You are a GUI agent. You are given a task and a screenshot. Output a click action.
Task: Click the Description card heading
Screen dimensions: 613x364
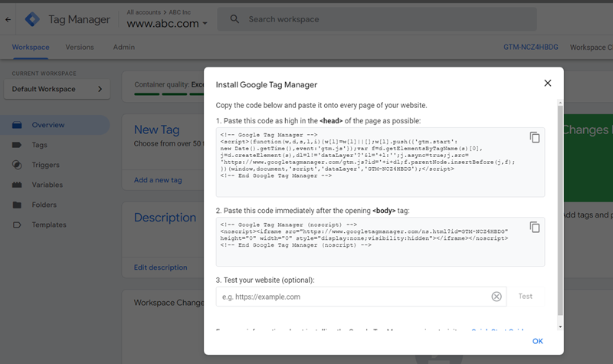click(x=165, y=218)
